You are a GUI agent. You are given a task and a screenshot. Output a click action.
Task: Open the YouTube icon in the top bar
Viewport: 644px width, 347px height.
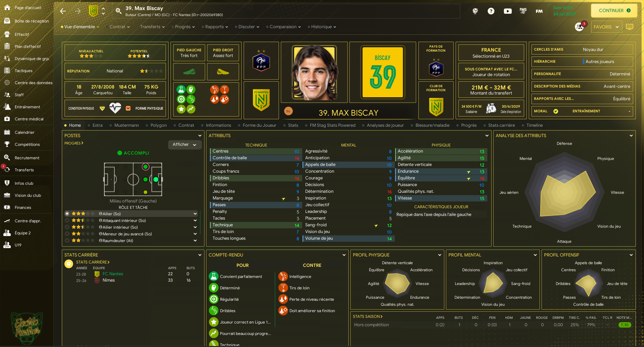point(507,11)
